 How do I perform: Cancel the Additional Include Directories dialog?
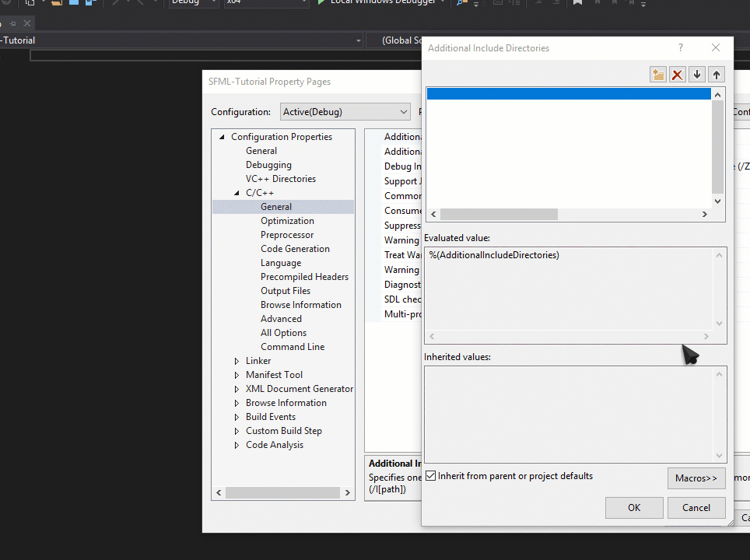(696, 508)
